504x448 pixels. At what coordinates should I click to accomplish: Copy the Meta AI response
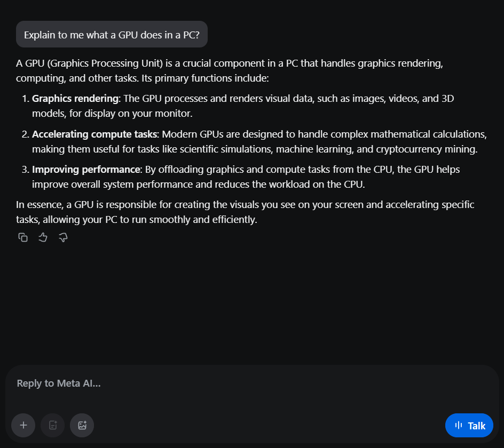point(23,237)
